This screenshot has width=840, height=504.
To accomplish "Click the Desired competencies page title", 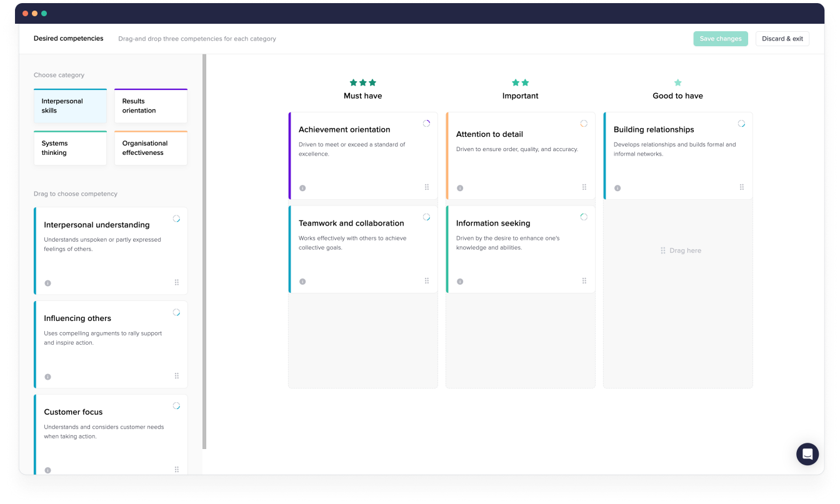I will [69, 39].
